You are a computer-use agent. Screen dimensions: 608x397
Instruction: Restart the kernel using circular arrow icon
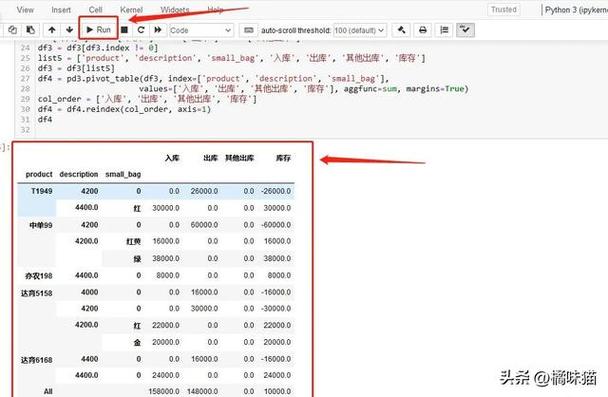(x=141, y=30)
